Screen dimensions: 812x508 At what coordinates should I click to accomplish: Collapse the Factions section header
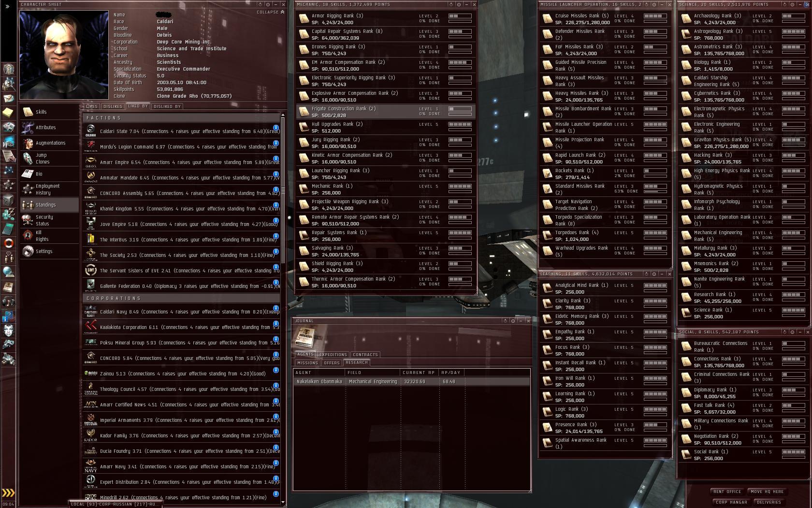181,118
